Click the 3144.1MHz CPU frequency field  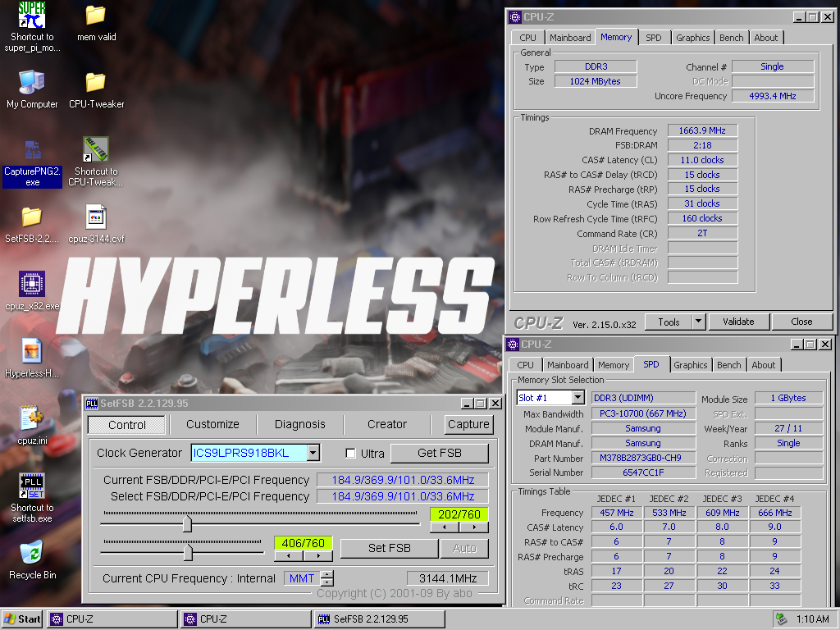coord(448,578)
